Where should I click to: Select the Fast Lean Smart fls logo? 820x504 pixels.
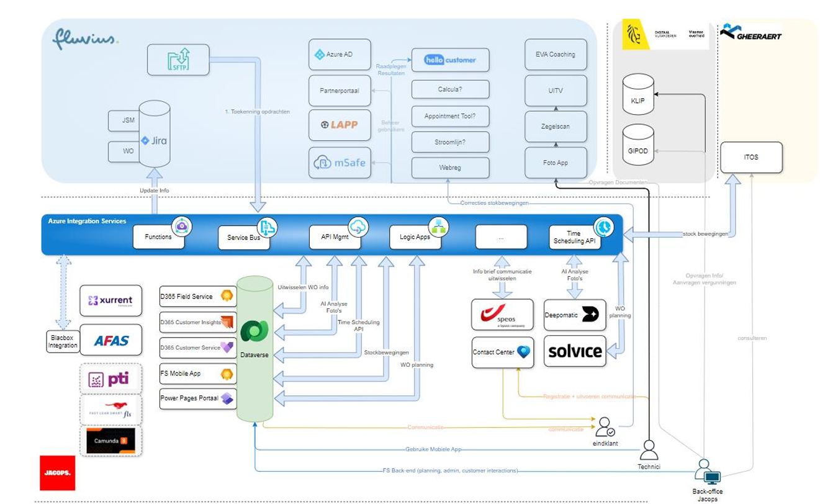(x=111, y=410)
